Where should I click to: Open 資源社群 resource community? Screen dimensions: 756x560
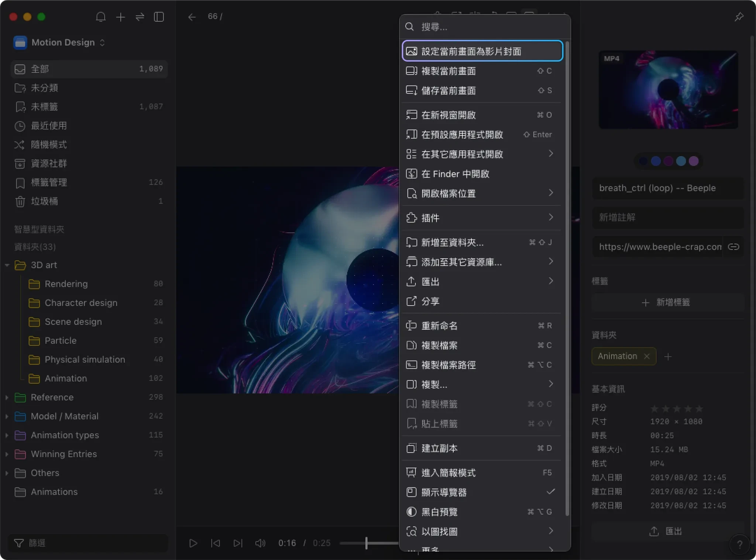click(89, 164)
